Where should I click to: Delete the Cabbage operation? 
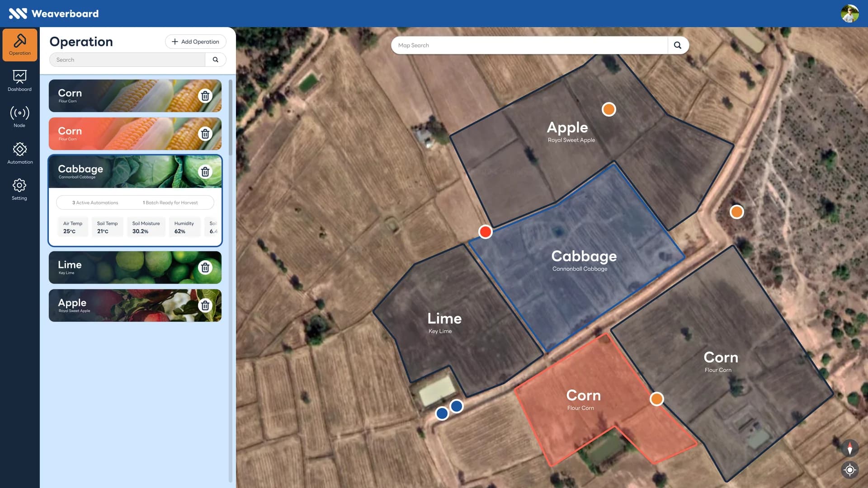point(205,172)
